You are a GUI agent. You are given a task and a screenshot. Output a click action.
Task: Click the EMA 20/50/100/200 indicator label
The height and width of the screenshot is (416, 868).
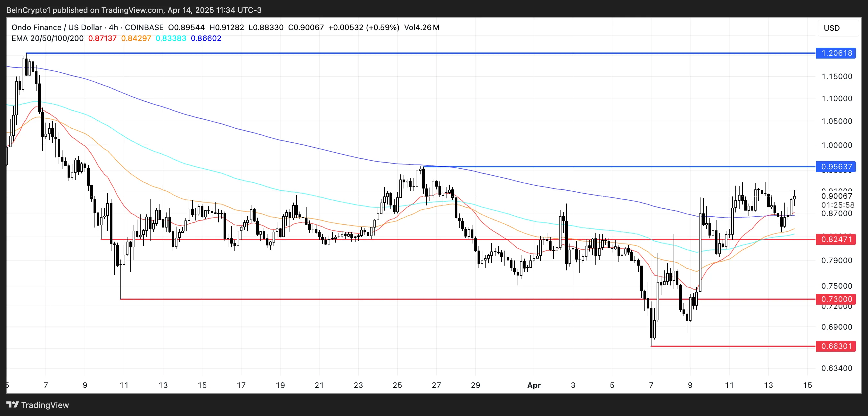click(47, 38)
